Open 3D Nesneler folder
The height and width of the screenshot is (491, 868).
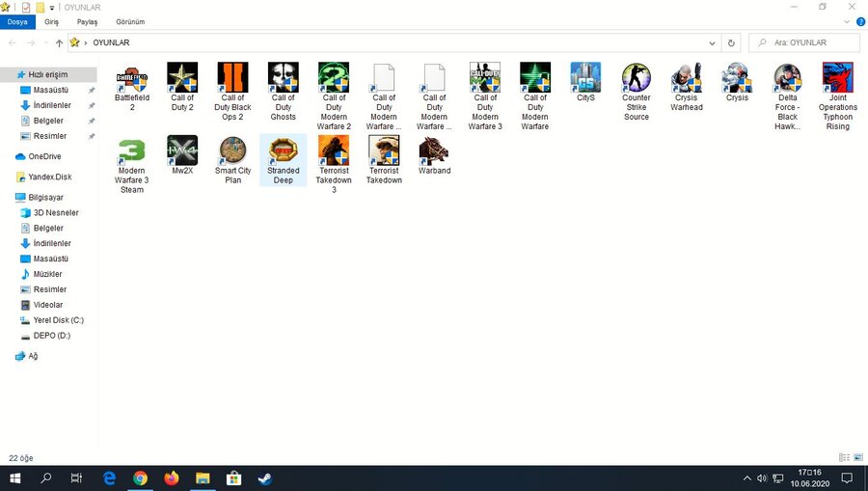(x=56, y=212)
